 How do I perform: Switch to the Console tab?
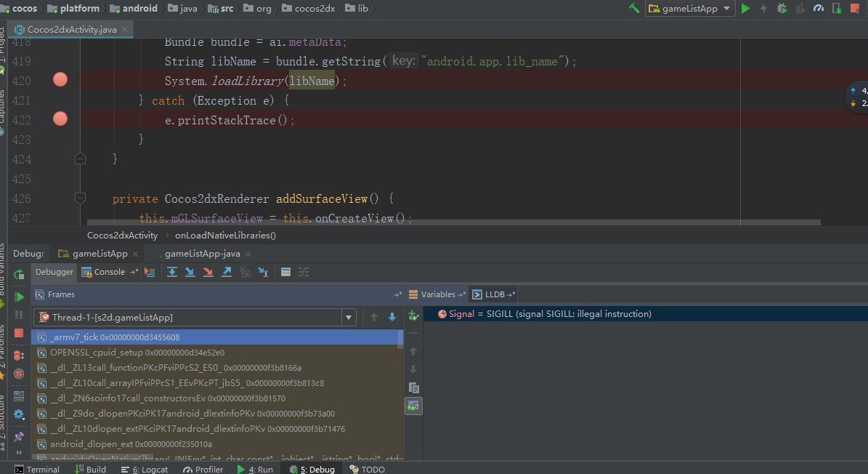(x=110, y=272)
